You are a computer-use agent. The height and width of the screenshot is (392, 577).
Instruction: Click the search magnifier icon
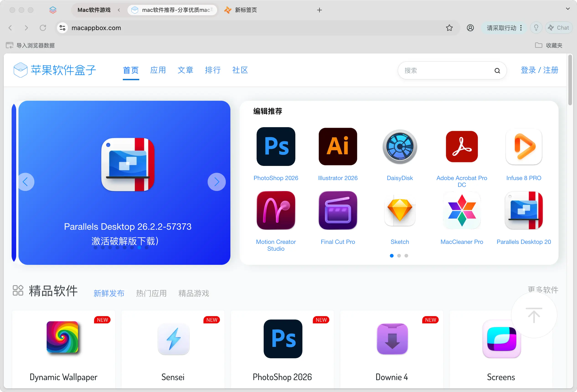[497, 70]
